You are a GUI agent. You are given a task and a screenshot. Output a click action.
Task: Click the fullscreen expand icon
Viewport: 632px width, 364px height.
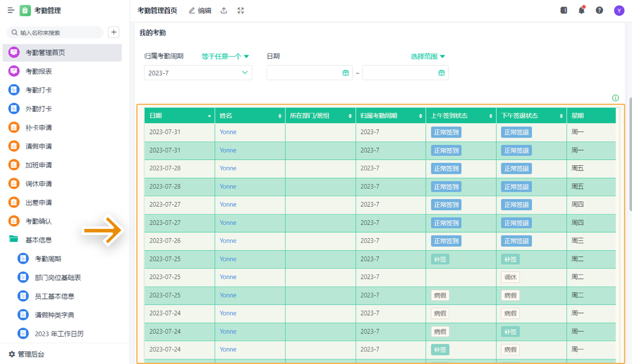point(241,11)
